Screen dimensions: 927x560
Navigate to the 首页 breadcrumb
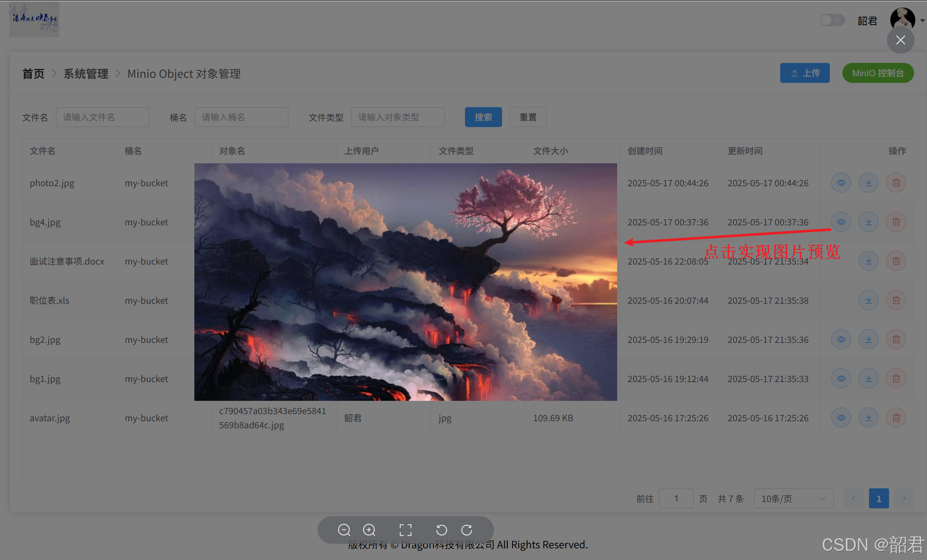(x=33, y=74)
